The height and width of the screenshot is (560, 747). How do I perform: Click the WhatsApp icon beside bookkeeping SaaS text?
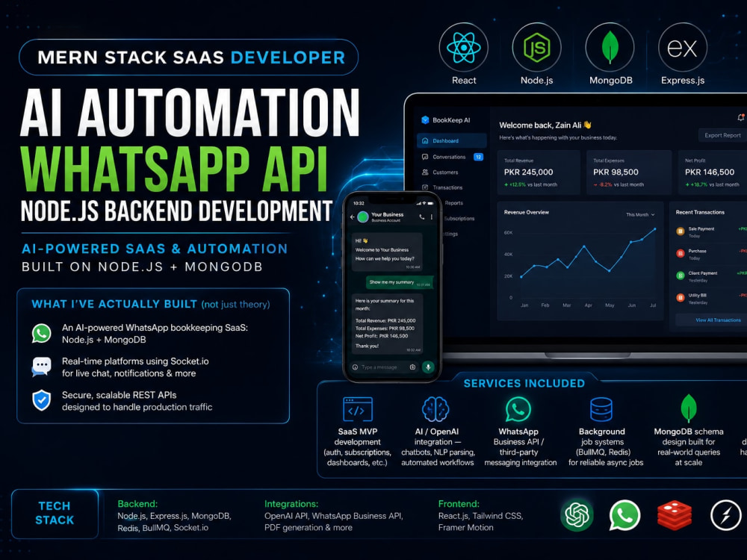[41, 333]
